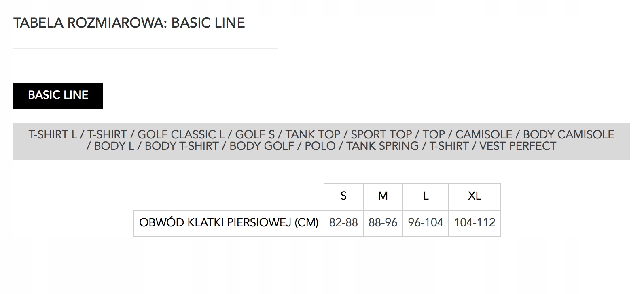
Task: Click GOLF CLASSIC L in the product list
Action: [x=181, y=135]
